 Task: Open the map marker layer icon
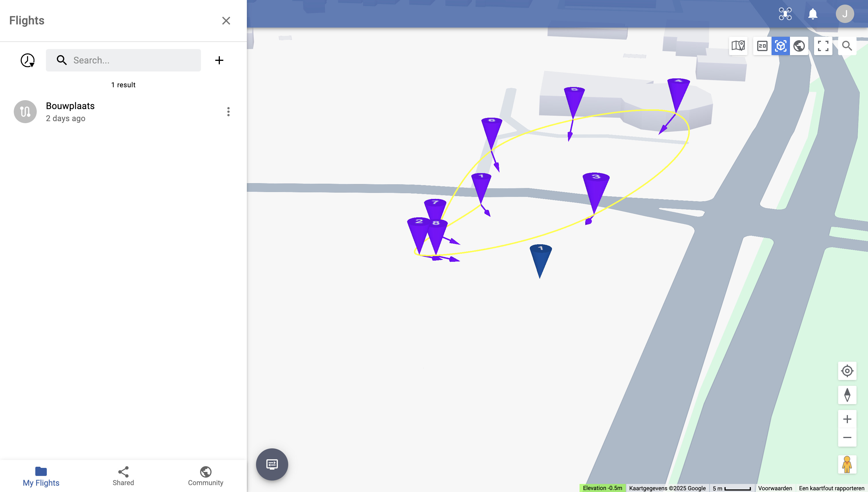point(738,46)
